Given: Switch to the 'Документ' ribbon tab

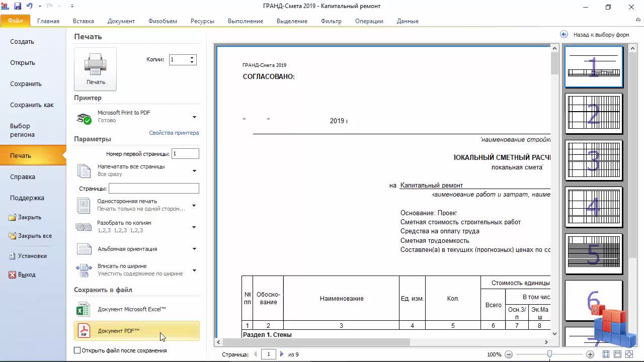Looking at the screenshot, I should (x=121, y=21).
